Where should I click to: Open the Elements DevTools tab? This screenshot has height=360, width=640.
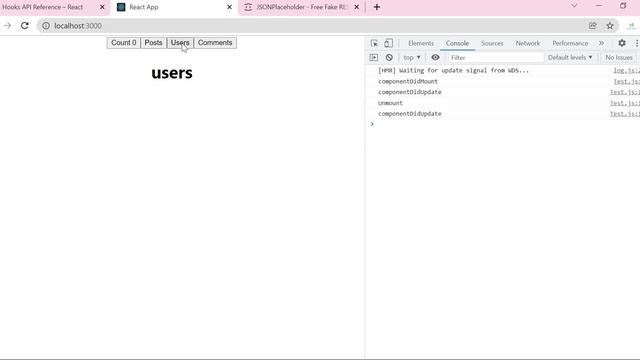[421, 43]
